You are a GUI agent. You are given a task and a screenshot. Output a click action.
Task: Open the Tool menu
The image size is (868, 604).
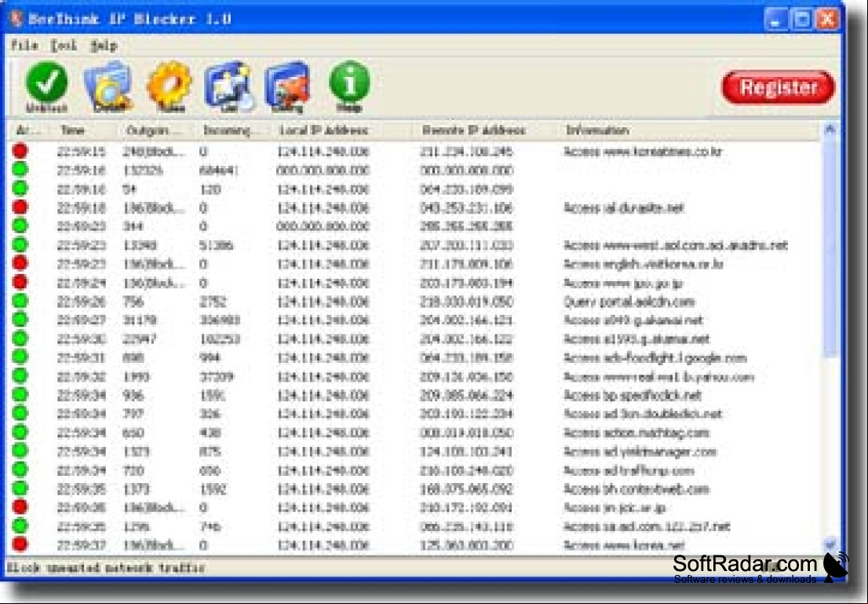click(64, 45)
